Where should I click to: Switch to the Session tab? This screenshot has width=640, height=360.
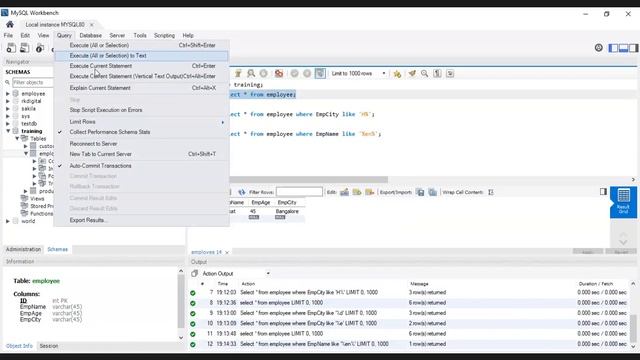pos(49,346)
